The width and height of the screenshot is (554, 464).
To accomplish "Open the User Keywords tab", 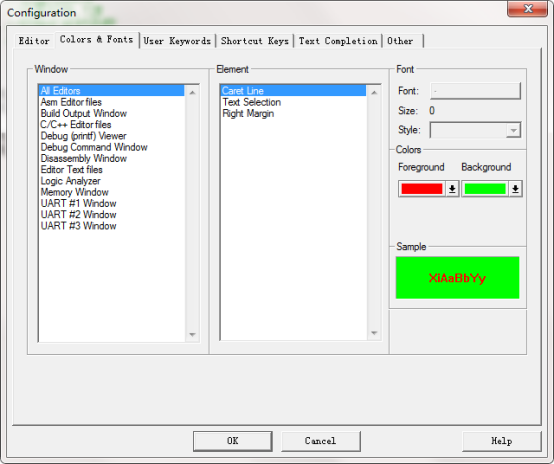I will (x=177, y=41).
